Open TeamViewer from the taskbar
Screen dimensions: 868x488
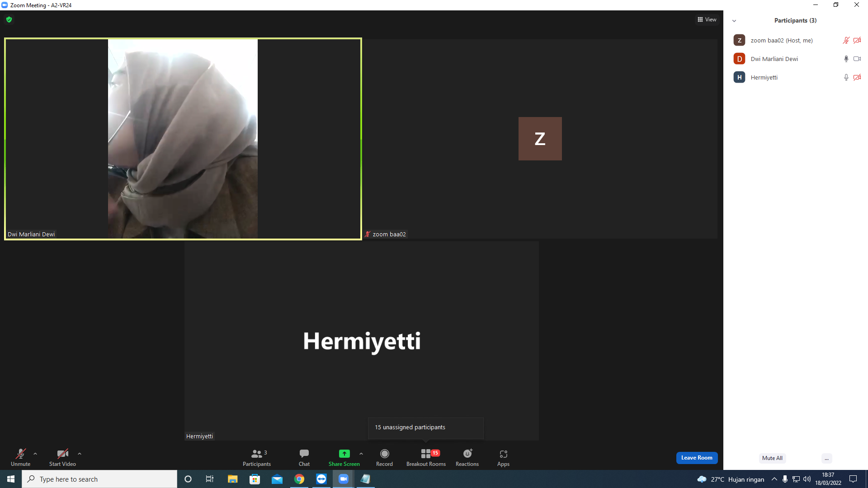tap(321, 479)
